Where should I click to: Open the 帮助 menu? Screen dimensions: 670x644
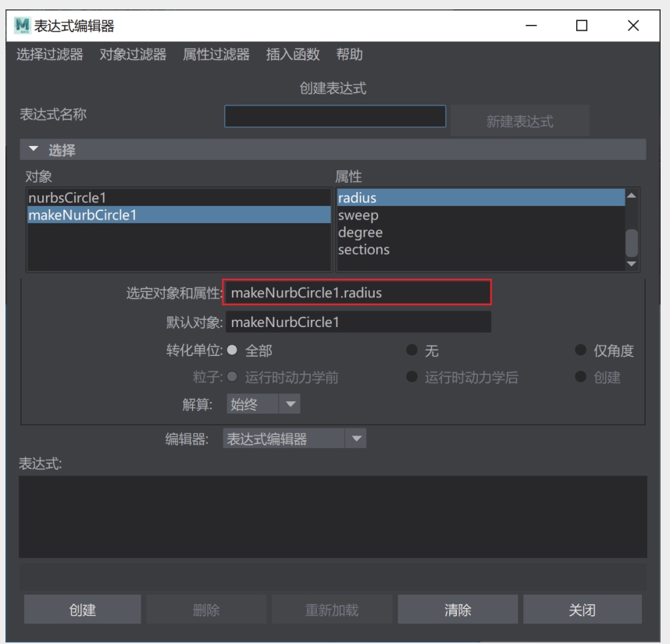pos(349,54)
